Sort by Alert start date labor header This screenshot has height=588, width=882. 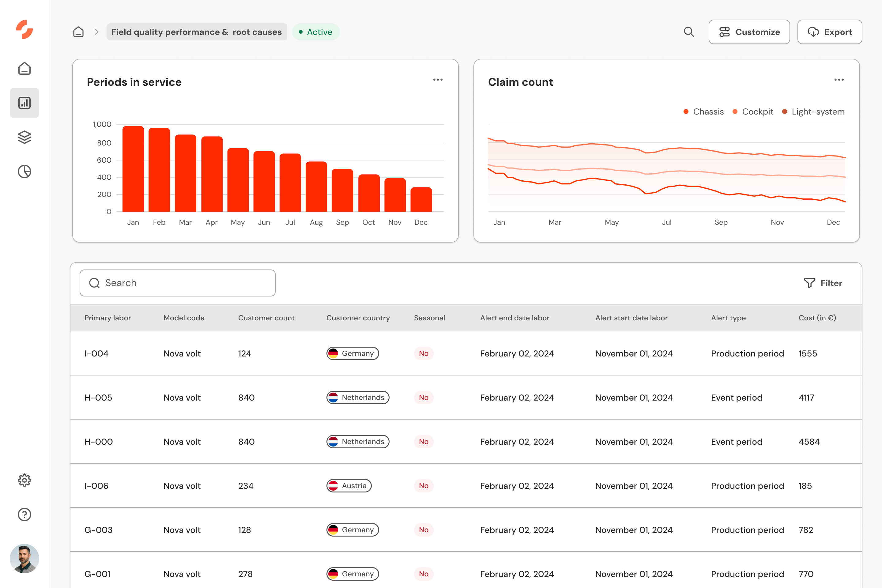pos(631,318)
